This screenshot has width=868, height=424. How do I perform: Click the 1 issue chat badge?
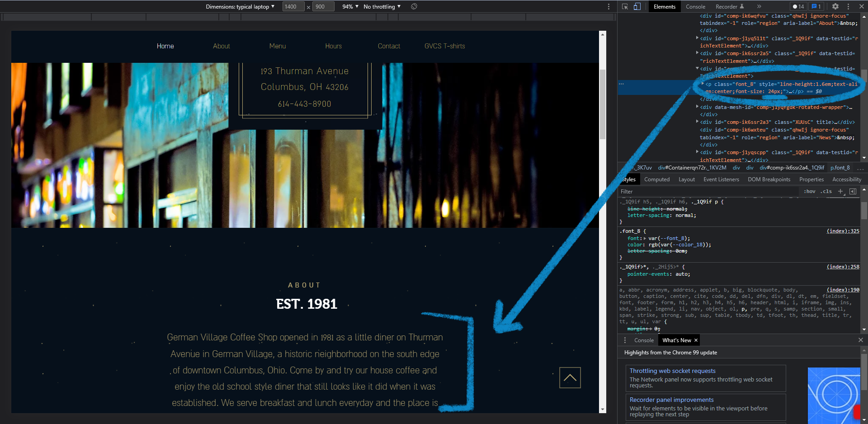816,6
